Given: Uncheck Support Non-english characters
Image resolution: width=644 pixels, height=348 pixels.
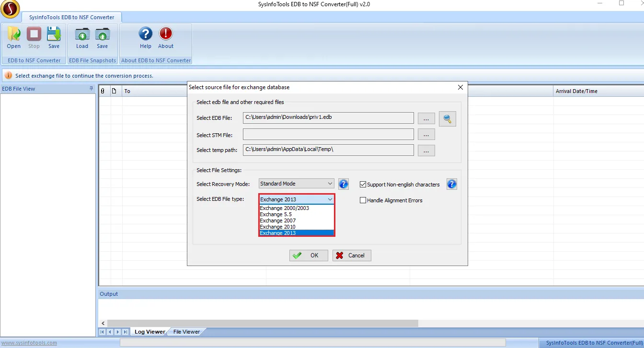Looking at the screenshot, I should click(x=363, y=185).
